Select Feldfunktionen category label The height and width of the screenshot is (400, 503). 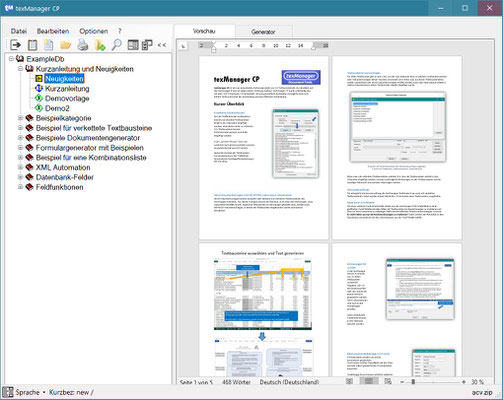[x=59, y=187]
